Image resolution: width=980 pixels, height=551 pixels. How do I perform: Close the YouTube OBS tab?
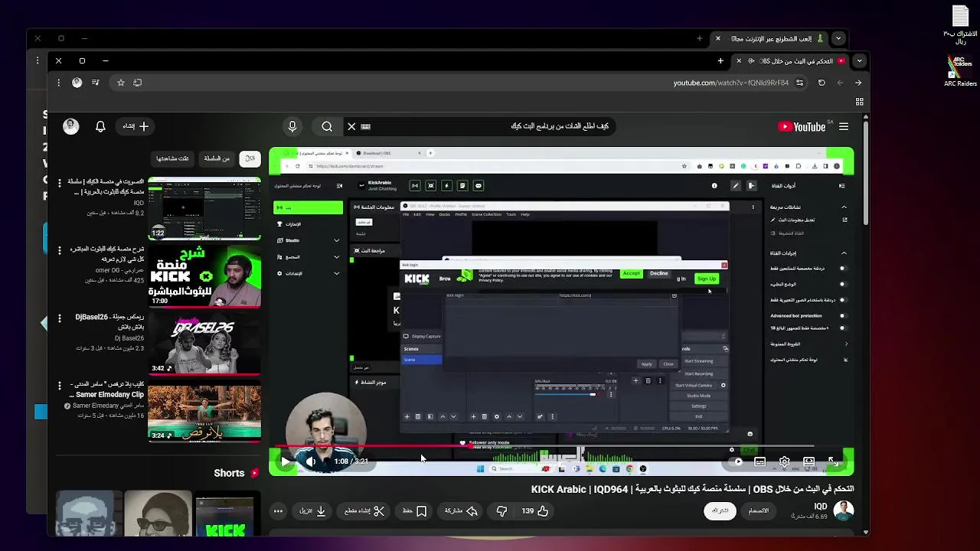click(x=738, y=60)
